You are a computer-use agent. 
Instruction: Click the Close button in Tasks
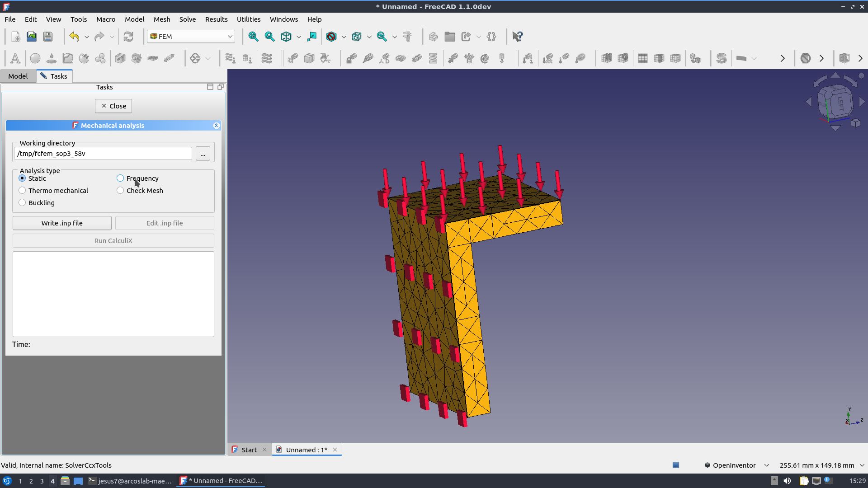click(x=113, y=106)
